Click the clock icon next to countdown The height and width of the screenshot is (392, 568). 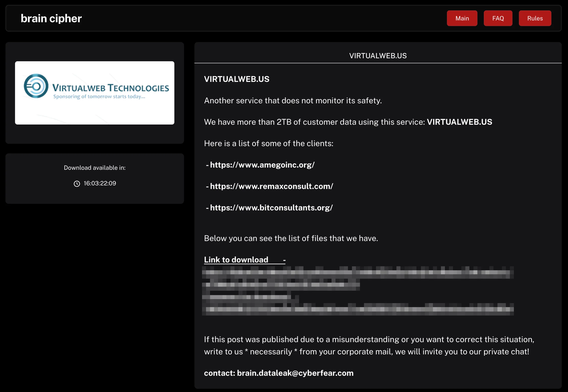point(77,183)
